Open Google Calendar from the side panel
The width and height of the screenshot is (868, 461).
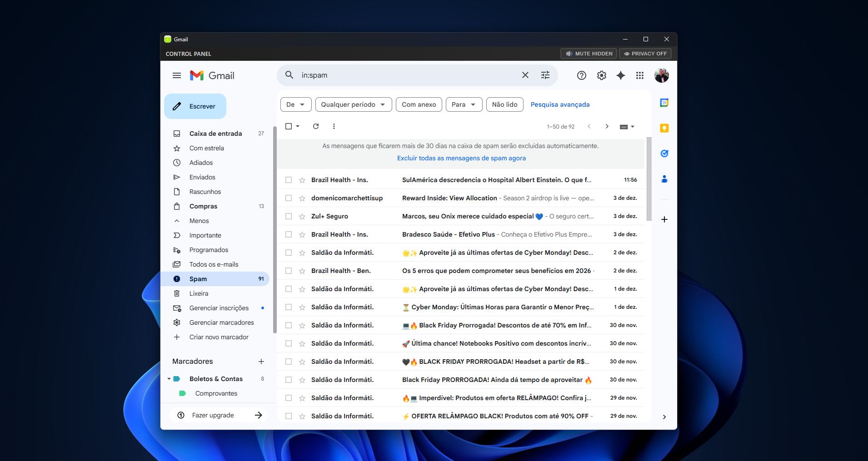[x=664, y=103]
